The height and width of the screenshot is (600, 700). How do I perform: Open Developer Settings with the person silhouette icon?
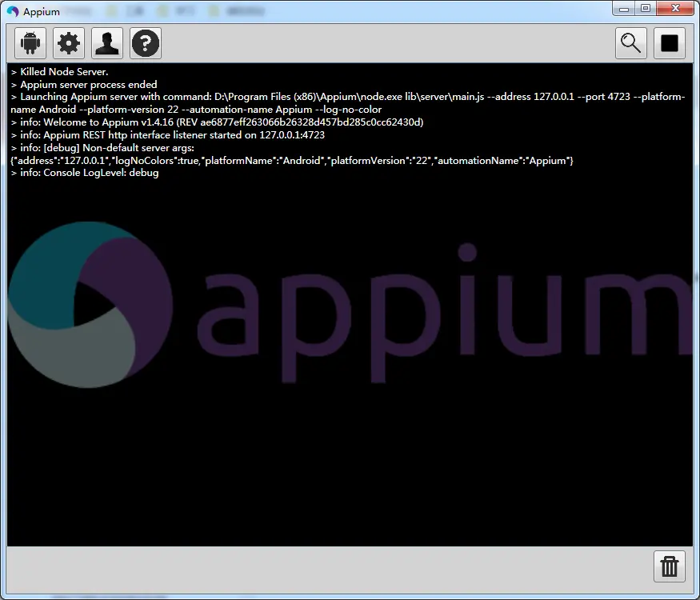[107, 43]
